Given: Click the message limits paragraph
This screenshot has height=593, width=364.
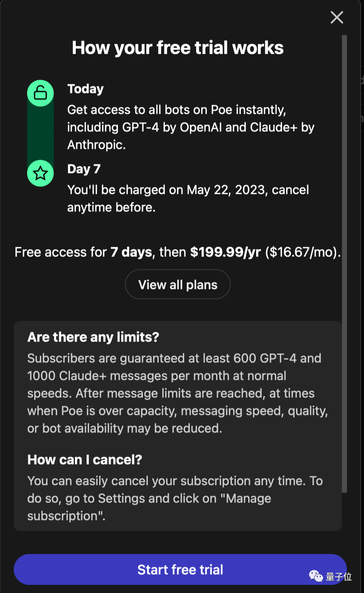Looking at the screenshot, I should pos(177,393).
